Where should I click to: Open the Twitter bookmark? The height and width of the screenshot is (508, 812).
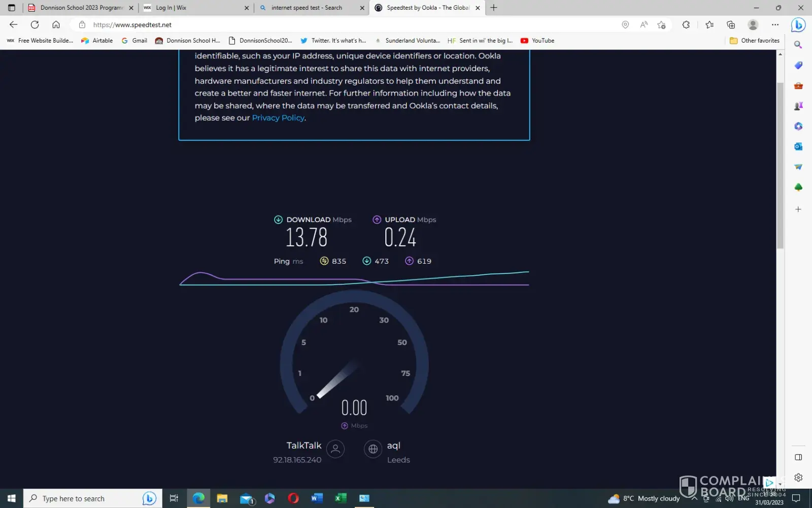tap(333, 41)
